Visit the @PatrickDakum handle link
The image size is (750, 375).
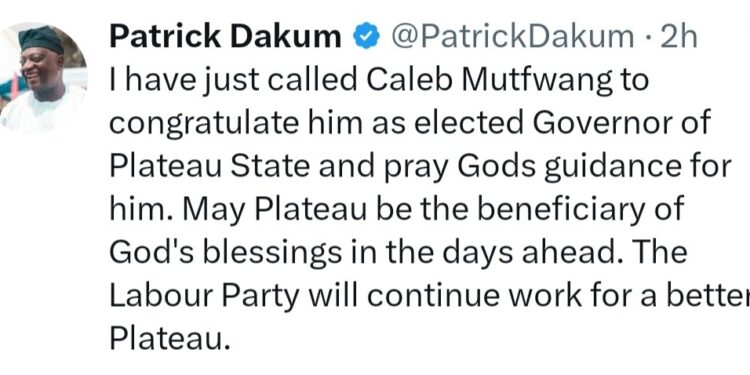(512, 38)
